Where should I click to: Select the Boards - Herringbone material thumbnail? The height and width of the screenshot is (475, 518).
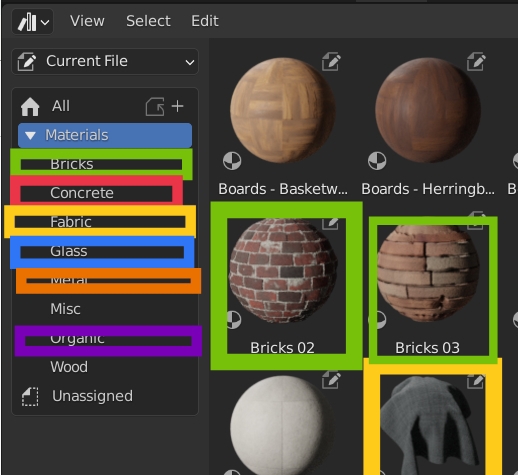[x=428, y=110]
